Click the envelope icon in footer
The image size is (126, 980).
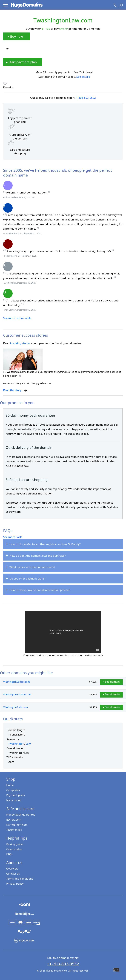(116, 970)
